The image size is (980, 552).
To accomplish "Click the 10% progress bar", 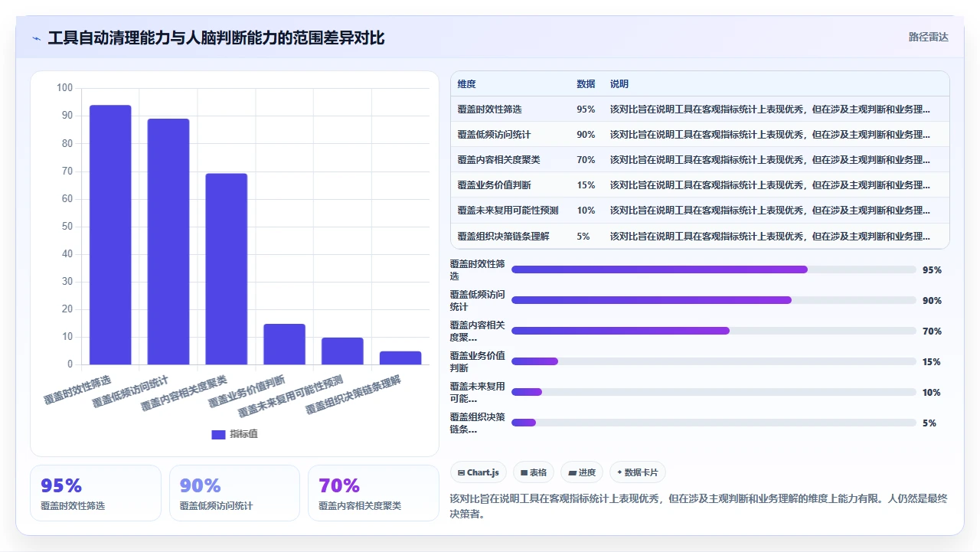I will [x=714, y=392].
